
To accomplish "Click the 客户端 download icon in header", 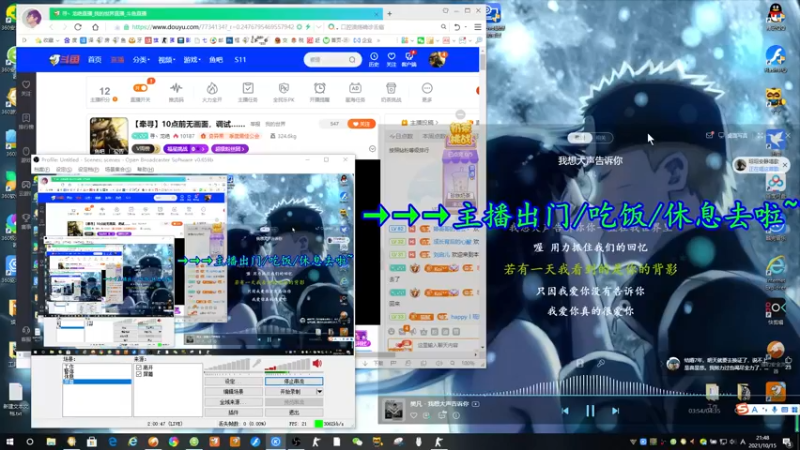I will (x=409, y=57).
